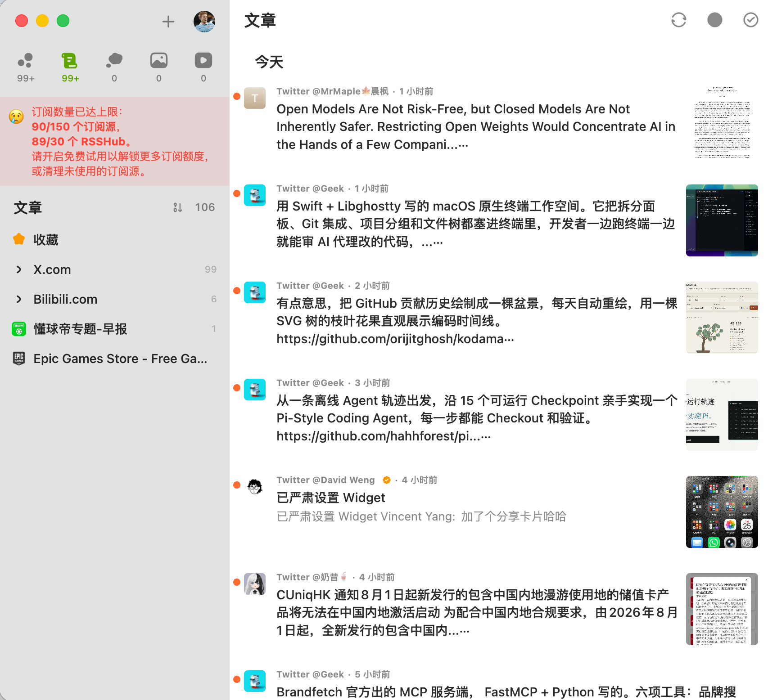The height and width of the screenshot is (700, 768).
Task: Click the plus add-subscription icon
Action: coord(168,21)
